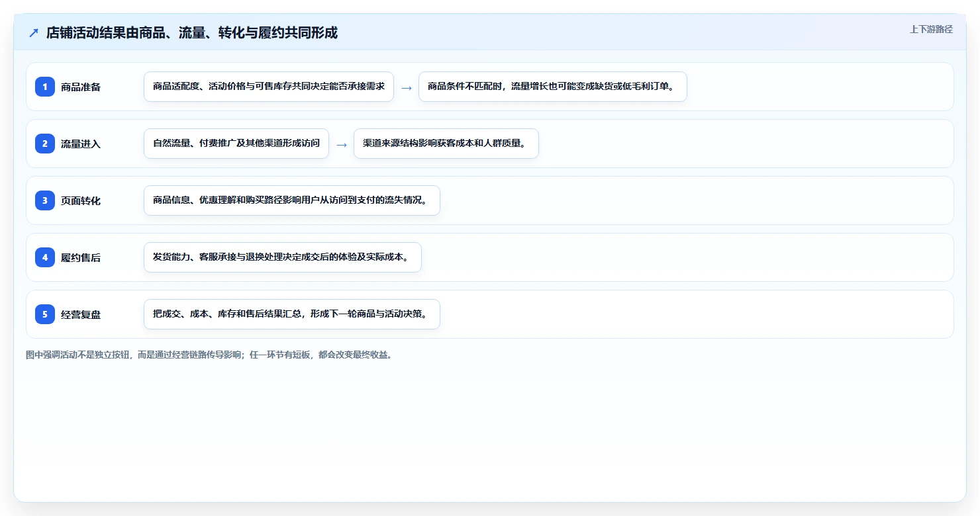Select step number 4 badge
Image resolution: width=980 pixels, height=516 pixels.
(x=45, y=257)
